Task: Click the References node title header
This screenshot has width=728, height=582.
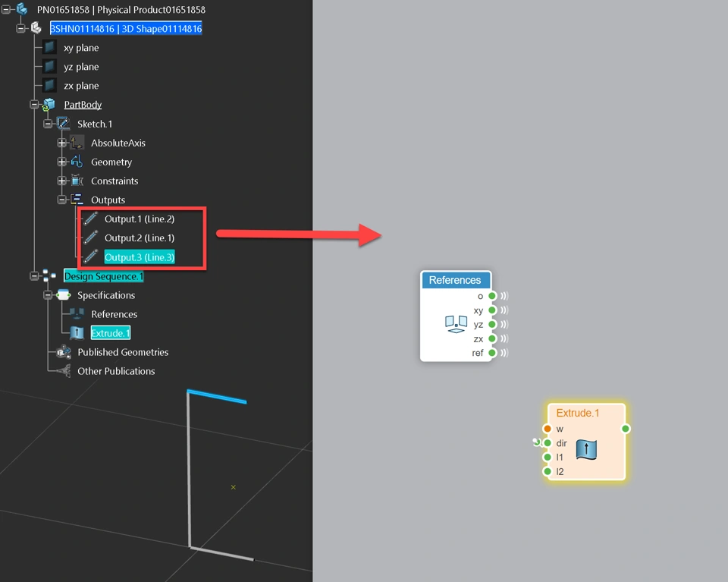Action: click(x=455, y=280)
